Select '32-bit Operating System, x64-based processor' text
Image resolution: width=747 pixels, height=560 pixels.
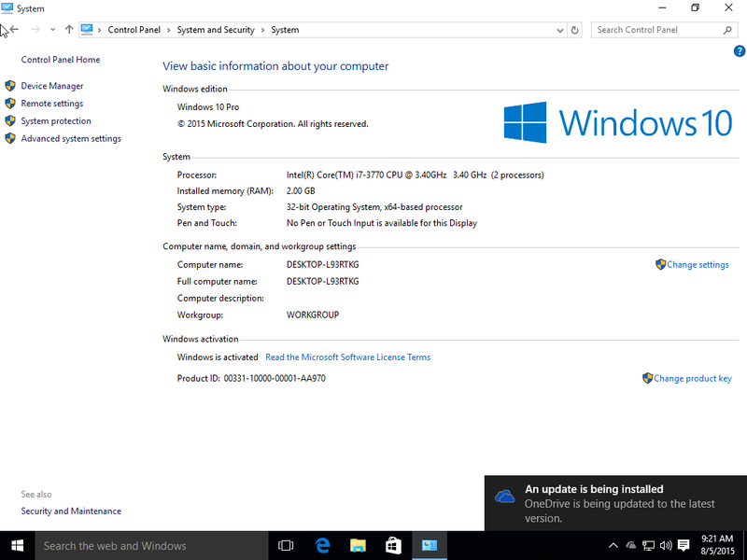coord(374,207)
